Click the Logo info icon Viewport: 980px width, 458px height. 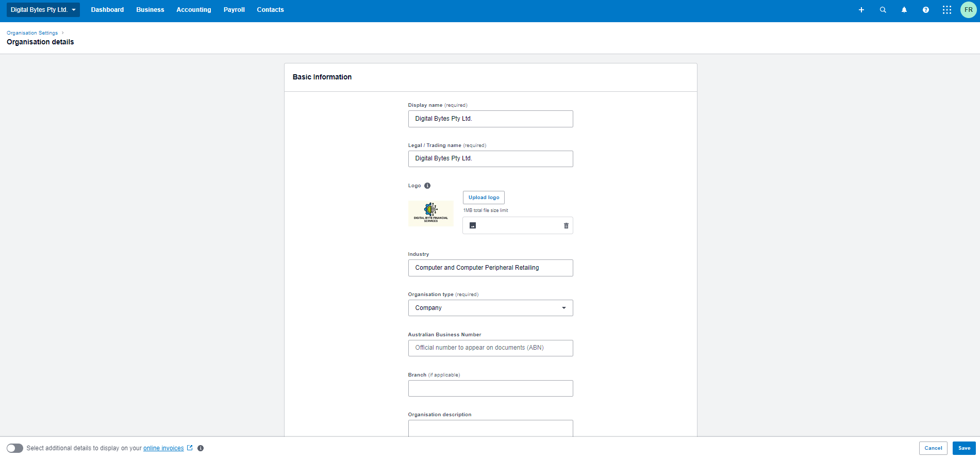(x=427, y=186)
